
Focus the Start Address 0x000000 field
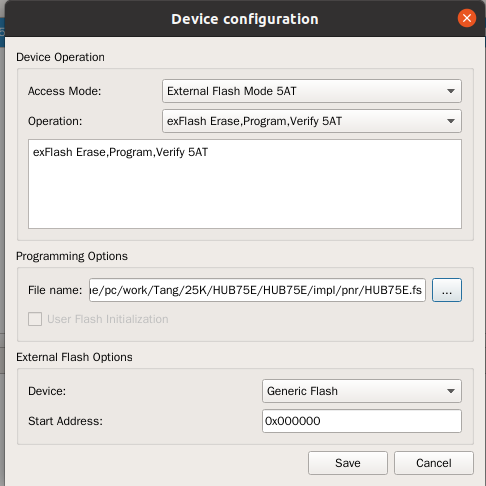tap(362, 421)
